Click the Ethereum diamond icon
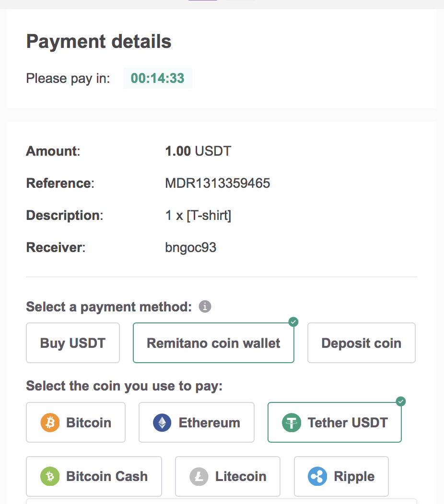The width and height of the screenshot is (444, 504). (162, 423)
